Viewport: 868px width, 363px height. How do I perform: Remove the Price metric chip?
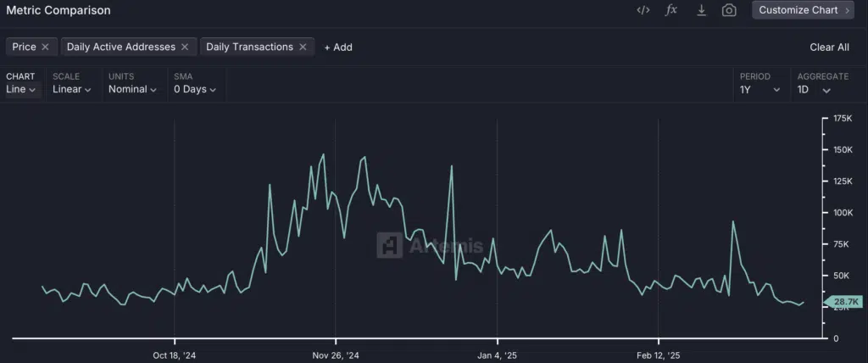(46, 47)
